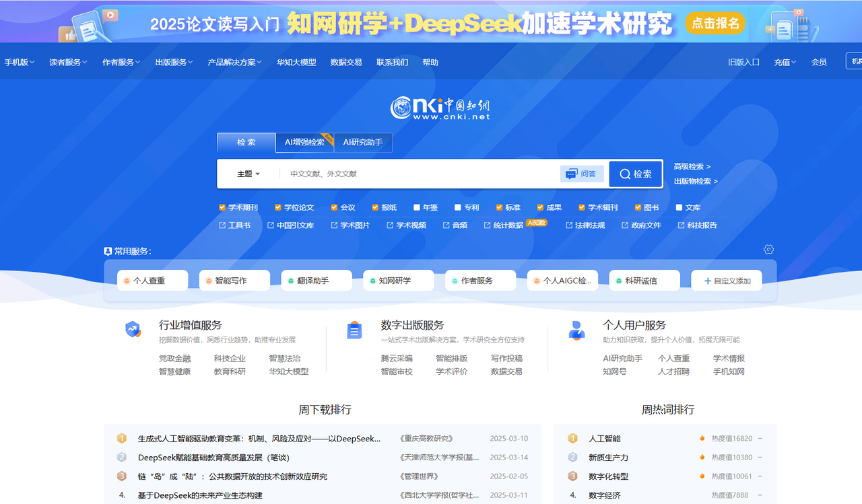Open hot keyword 人工智能

605,439
